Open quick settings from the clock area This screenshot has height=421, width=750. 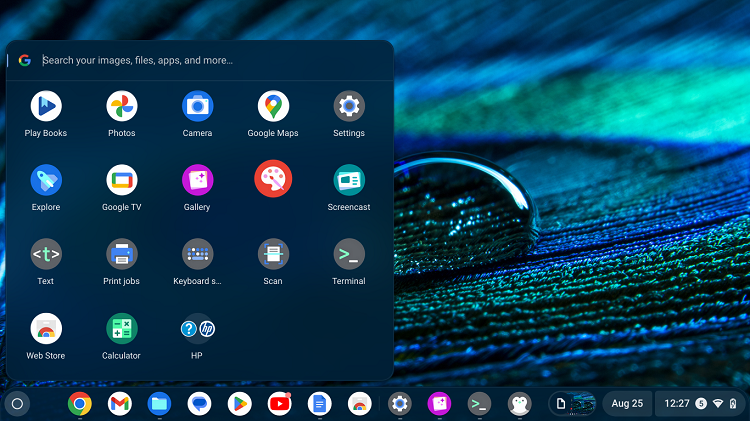(x=699, y=403)
